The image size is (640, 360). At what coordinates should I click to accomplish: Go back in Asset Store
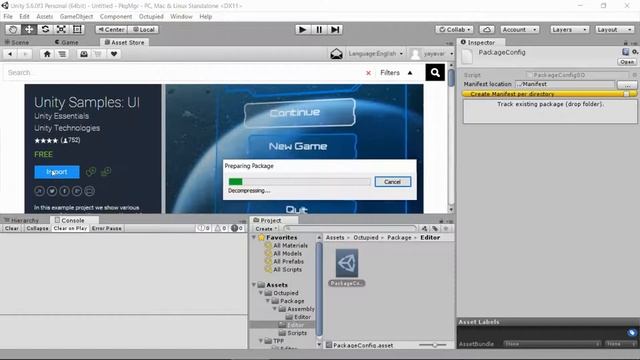10,54
